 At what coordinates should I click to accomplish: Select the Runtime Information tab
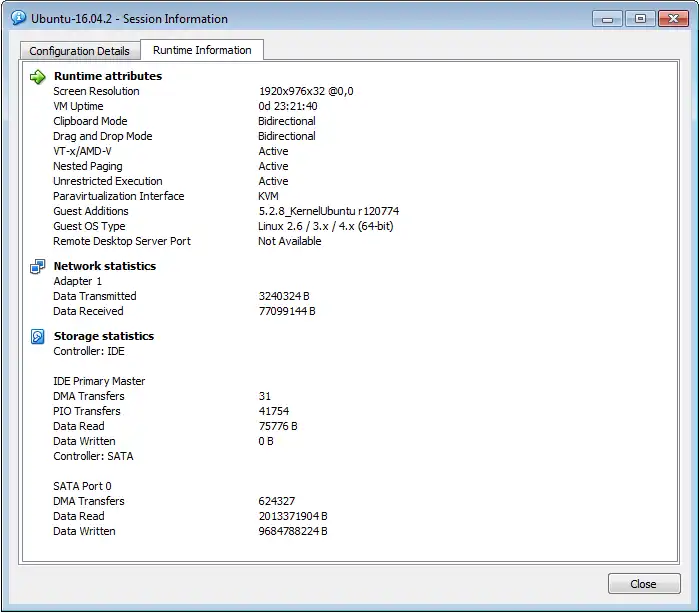[202, 50]
